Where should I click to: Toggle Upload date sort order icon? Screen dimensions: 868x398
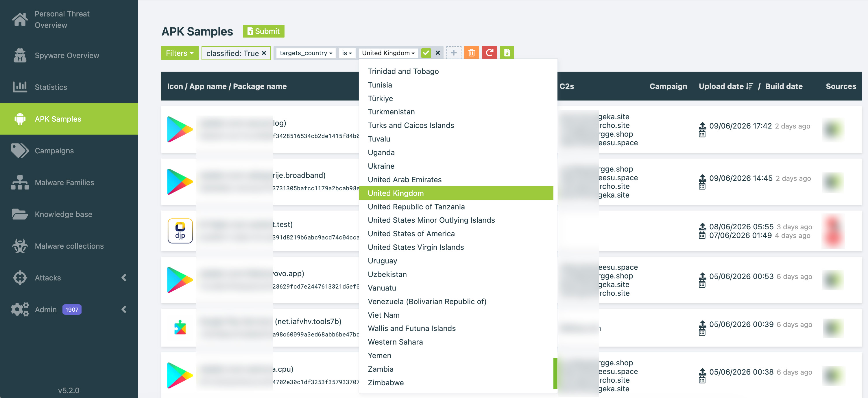click(x=749, y=86)
